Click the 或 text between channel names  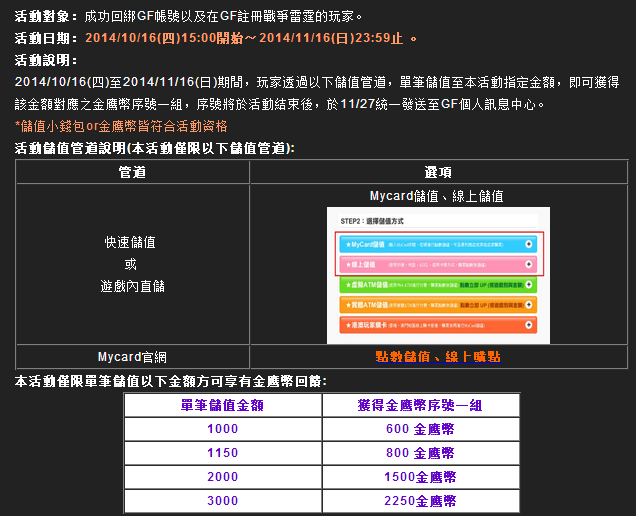(x=131, y=264)
